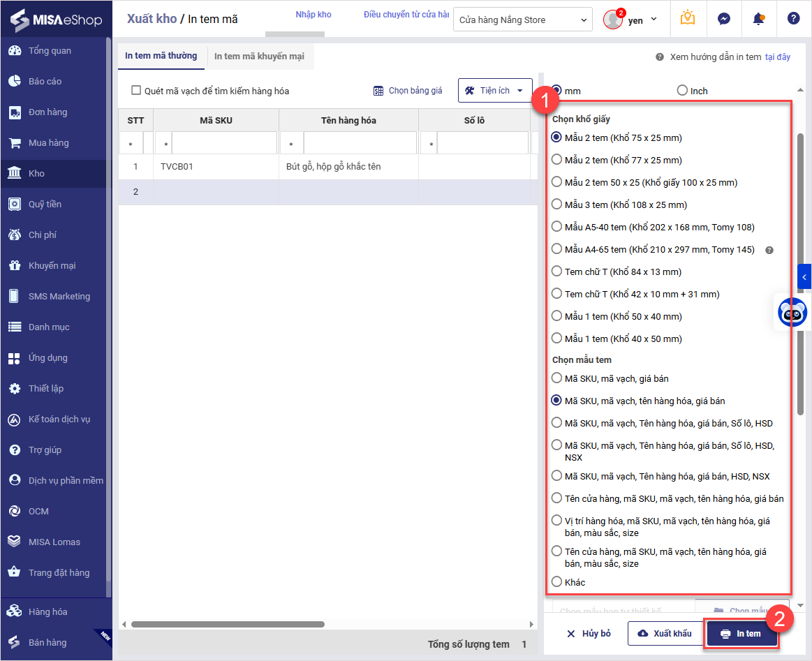812x661 pixels.
Task: Go to Nhập kho tab
Action: click(x=313, y=15)
